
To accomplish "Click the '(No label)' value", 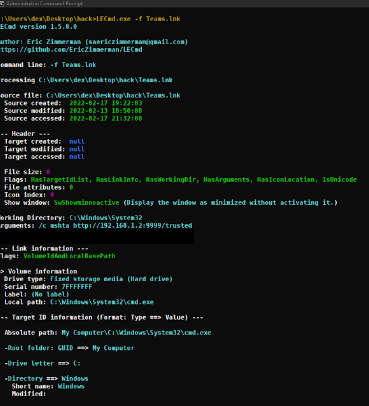I will point(50,295).
